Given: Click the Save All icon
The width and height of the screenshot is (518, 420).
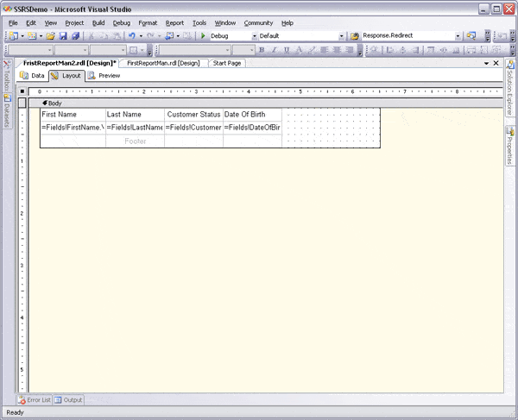Looking at the screenshot, I should (75, 36).
